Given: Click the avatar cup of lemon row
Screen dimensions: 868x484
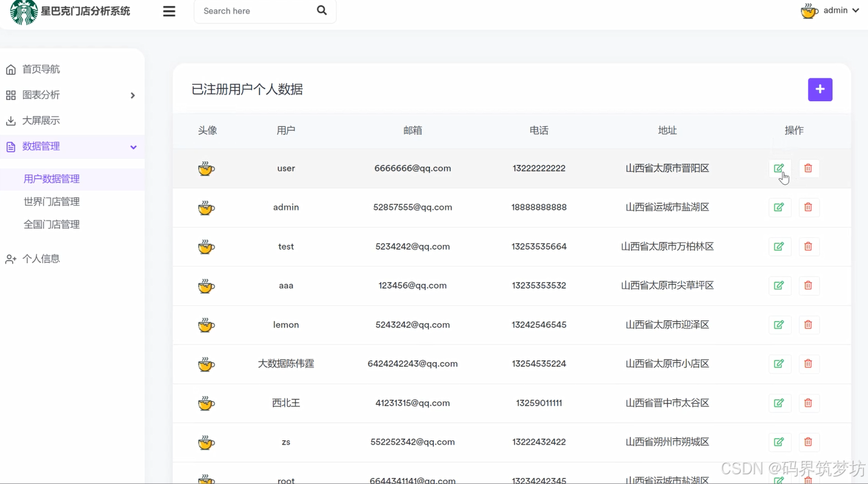Looking at the screenshot, I should [206, 324].
